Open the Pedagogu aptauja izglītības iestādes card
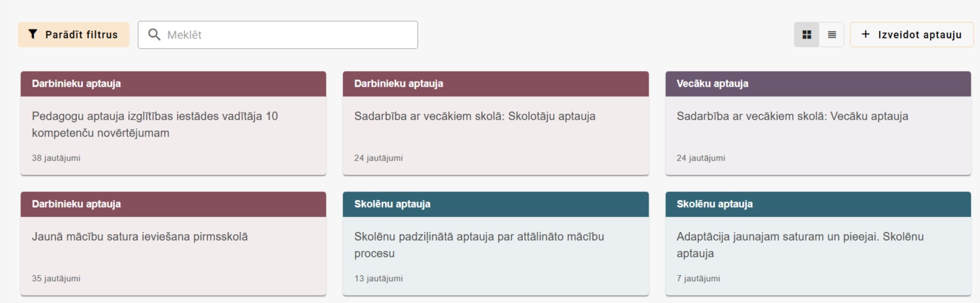The image size is (980, 303). click(155, 124)
